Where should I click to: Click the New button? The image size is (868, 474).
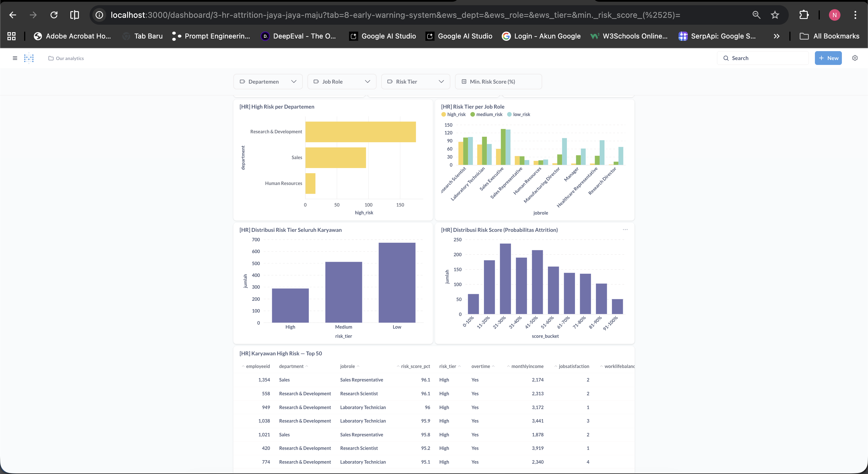[x=828, y=58]
